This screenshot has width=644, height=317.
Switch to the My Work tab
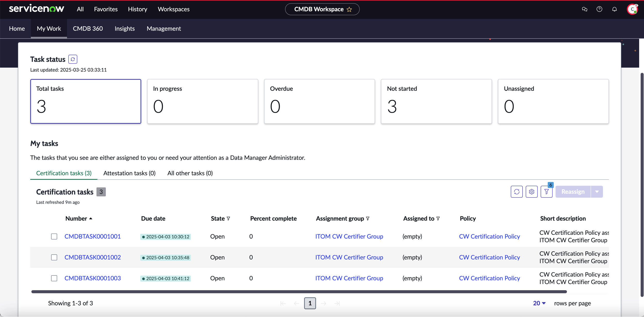(49, 29)
